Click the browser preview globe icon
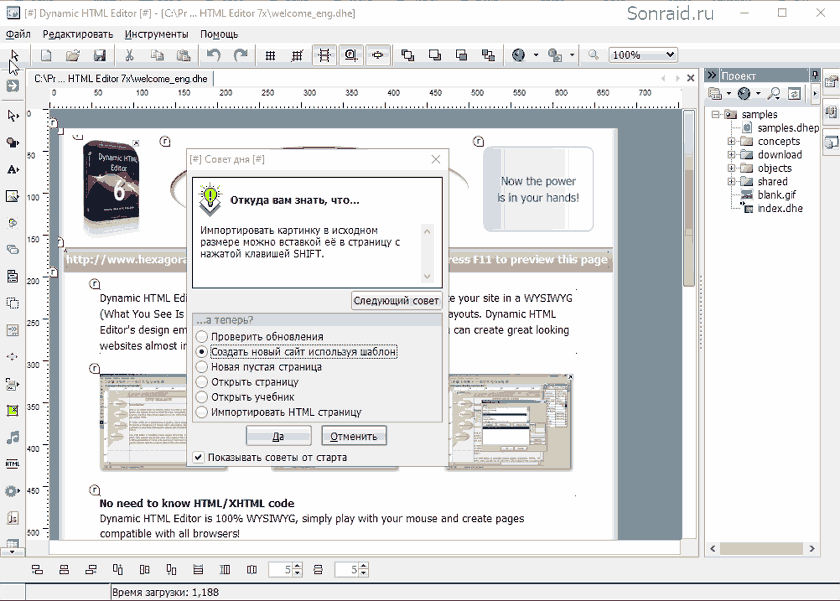 (x=519, y=55)
